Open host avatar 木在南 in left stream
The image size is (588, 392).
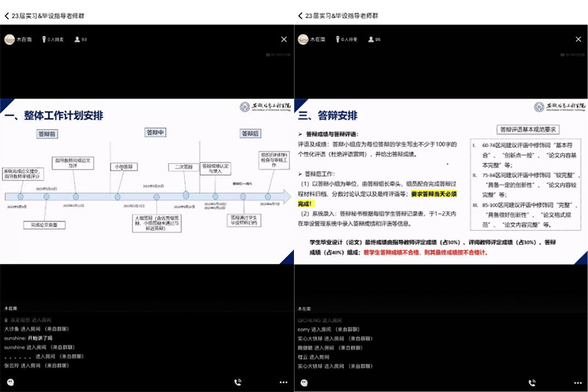(x=10, y=40)
